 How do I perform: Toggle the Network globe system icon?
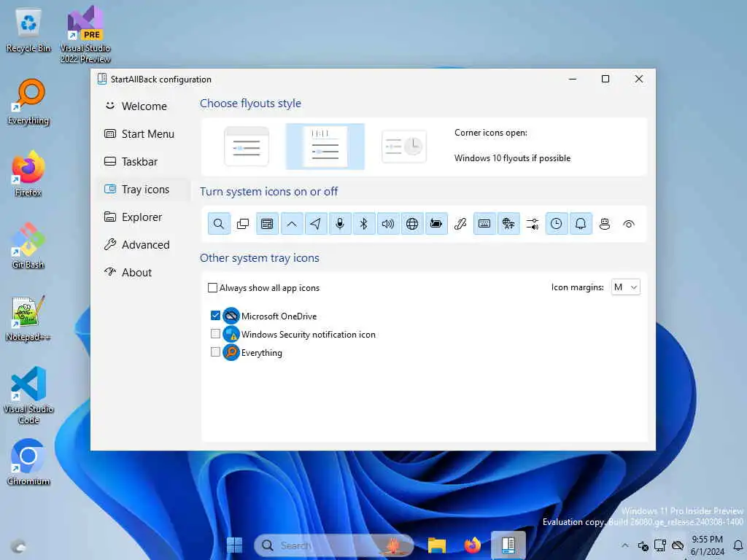coord(412,224)
